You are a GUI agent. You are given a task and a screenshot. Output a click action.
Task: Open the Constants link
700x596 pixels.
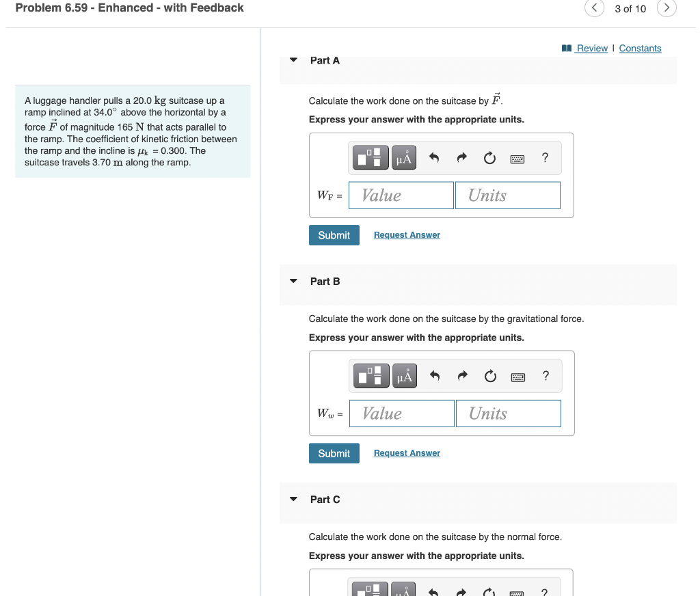[x=640, y=49]
